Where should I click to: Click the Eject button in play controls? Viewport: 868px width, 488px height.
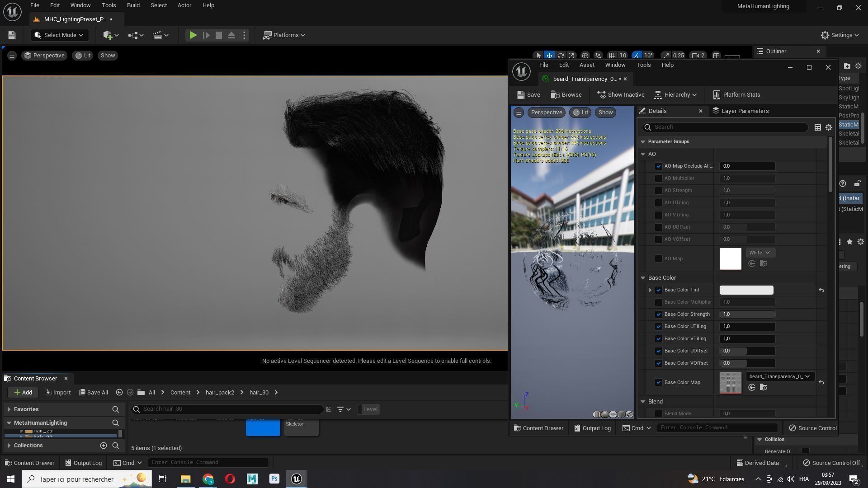point(231,35)
